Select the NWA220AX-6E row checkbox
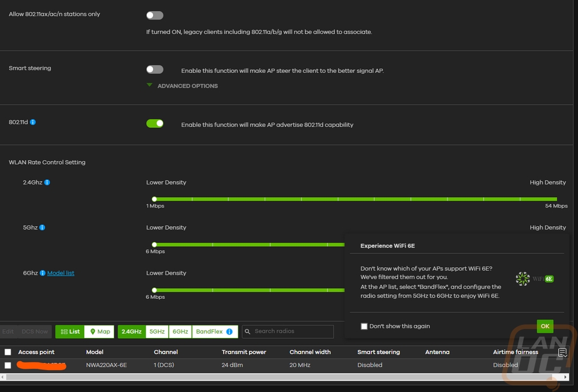The width and height of the screenshot is (578, 392). pyautogui.click(x=8, y=365)
